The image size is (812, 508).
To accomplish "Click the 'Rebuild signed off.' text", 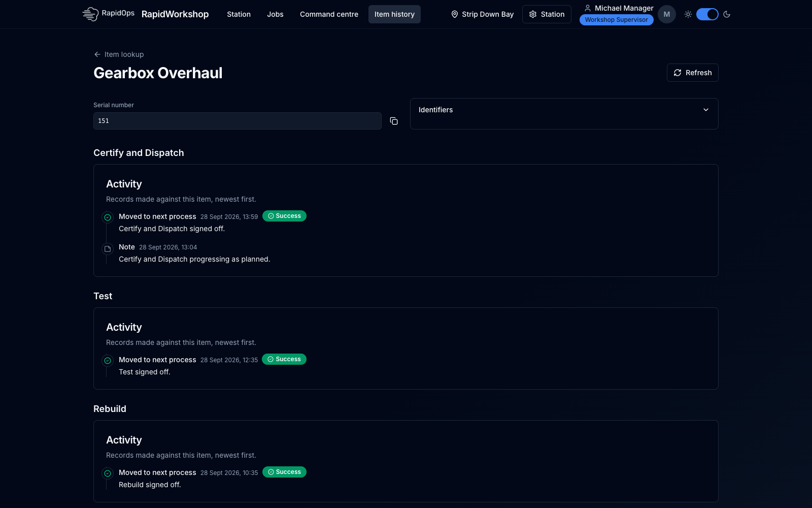I will click(150, 485).
